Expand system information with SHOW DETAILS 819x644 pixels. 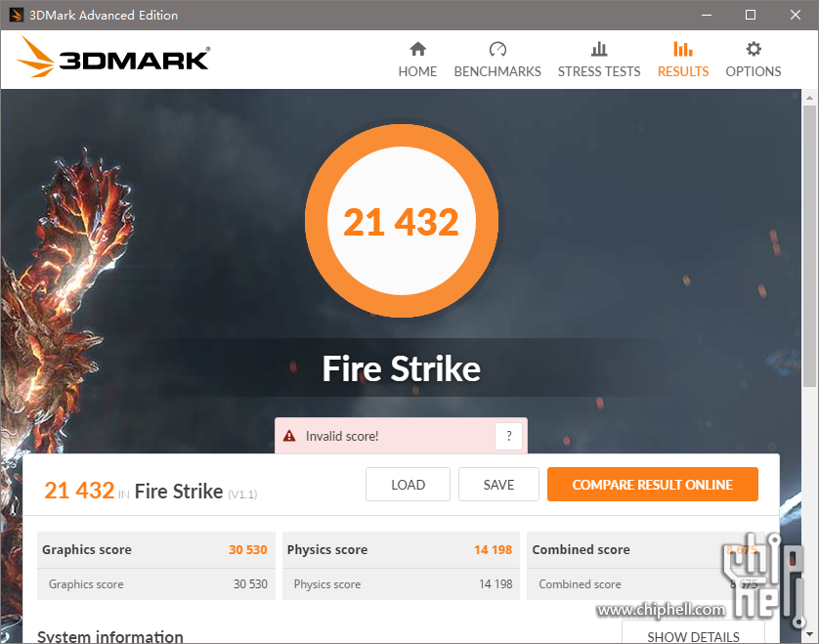coord(693,635)
